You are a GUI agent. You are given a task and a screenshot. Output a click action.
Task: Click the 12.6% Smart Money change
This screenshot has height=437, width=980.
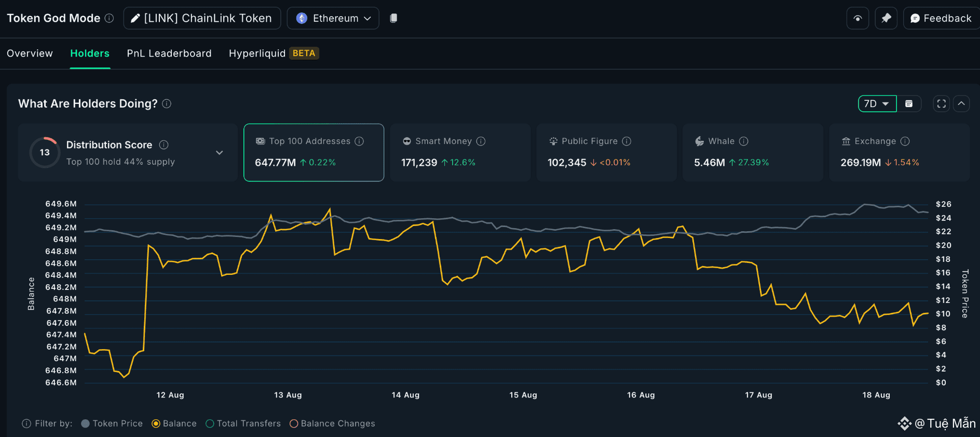(458, 163)
